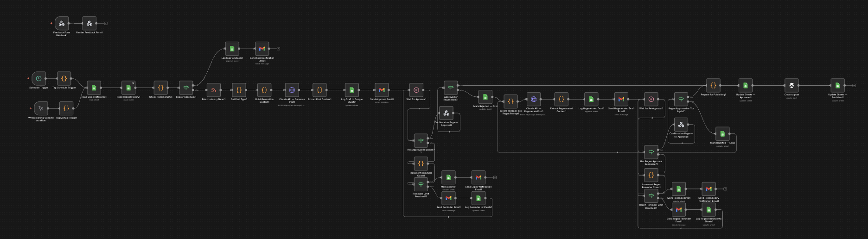Select the Skip or Continue?1 IF node

(186, 88)
